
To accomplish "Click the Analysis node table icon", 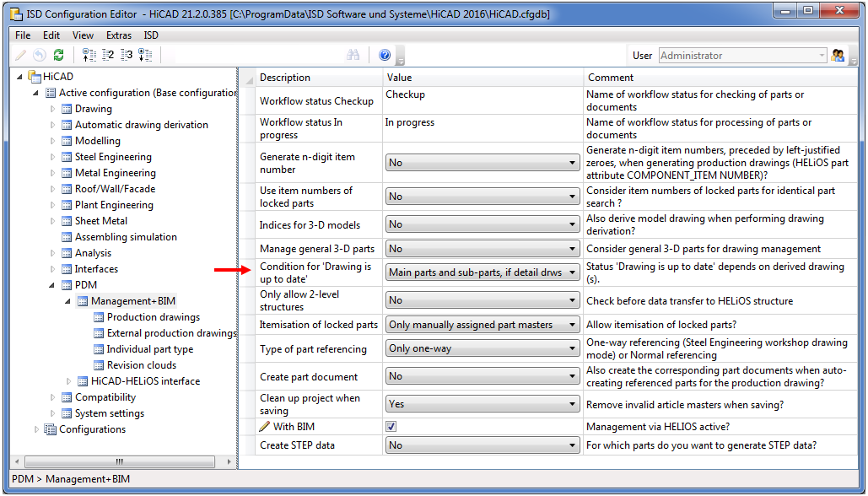I will point(67,254).
